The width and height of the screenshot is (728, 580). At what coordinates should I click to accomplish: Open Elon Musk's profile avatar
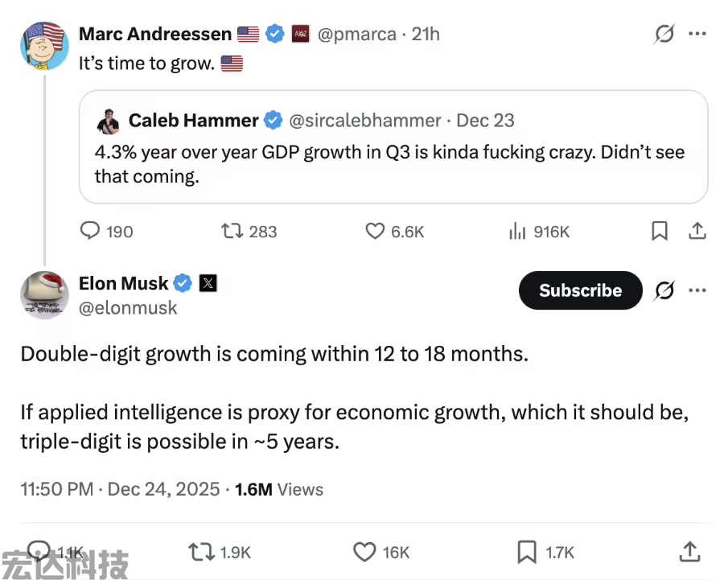[x=44, y=294]
